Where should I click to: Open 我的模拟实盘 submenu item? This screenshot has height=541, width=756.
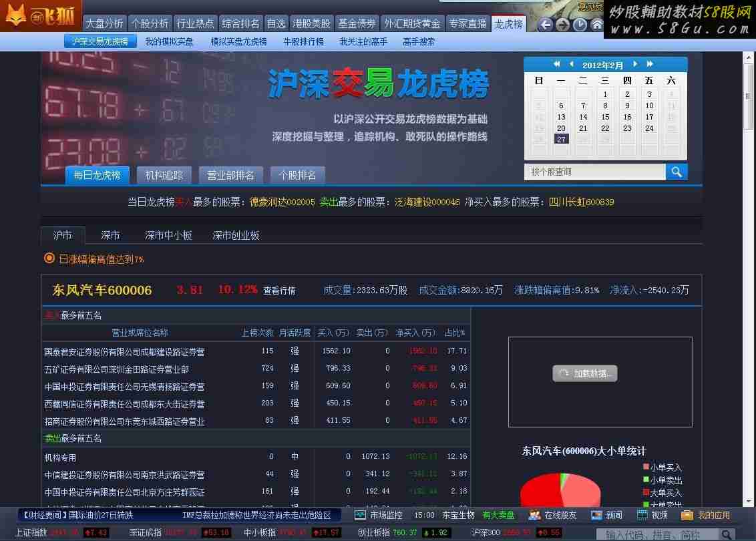pos(169,42)
